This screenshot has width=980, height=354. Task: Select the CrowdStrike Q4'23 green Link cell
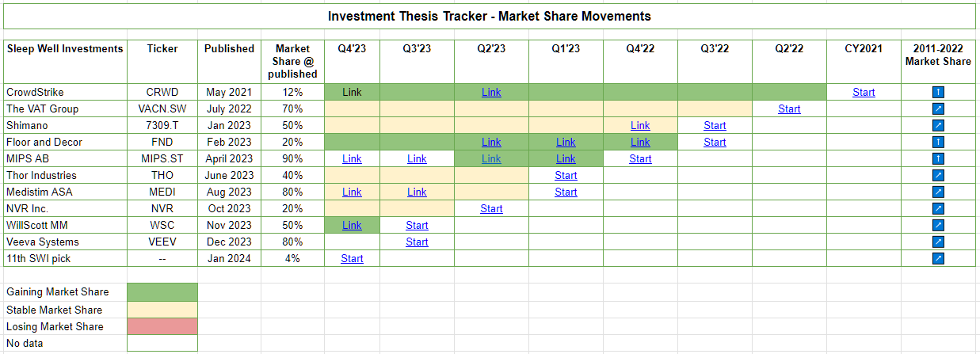(x=352, y=92)
